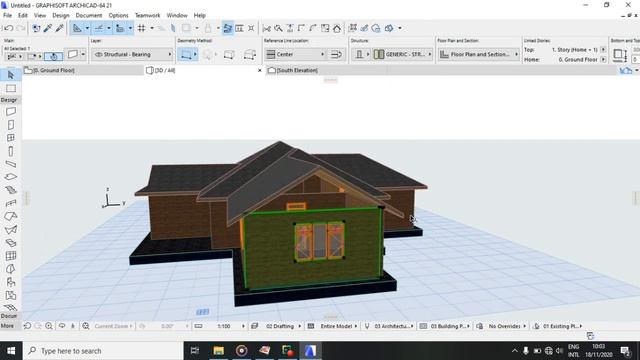Open the No Overrides graphic override dropdown
The image size is (640, 360).
[507, 326]
